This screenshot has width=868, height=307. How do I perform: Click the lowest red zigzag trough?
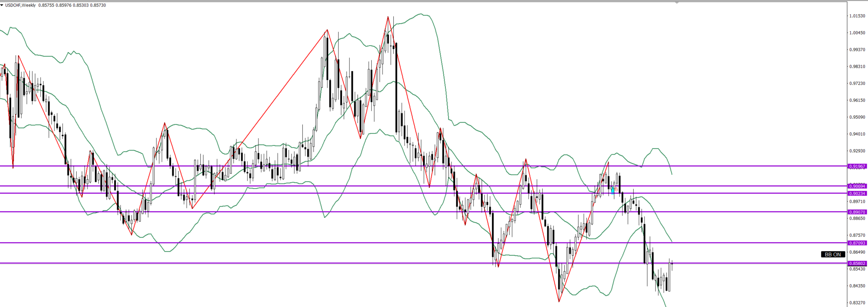559,301
